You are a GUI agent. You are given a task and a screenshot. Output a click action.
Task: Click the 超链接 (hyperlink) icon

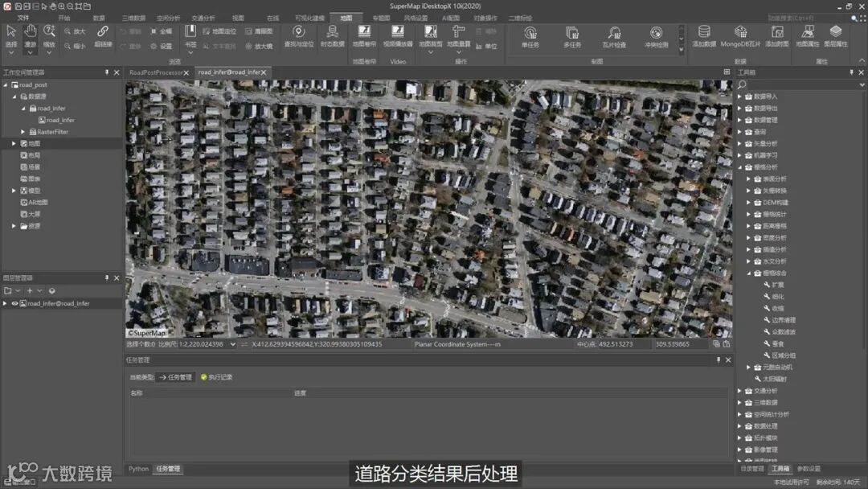click(103, 34)
